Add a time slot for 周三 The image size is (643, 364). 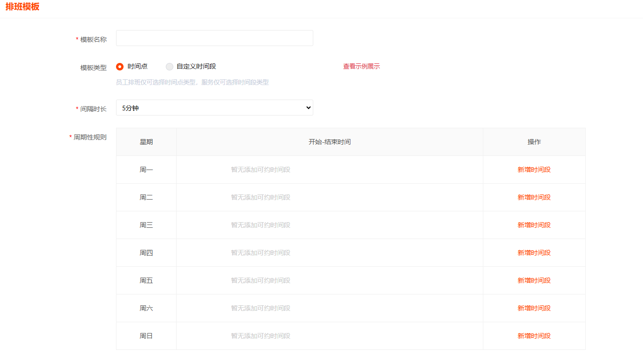point(534,225)
